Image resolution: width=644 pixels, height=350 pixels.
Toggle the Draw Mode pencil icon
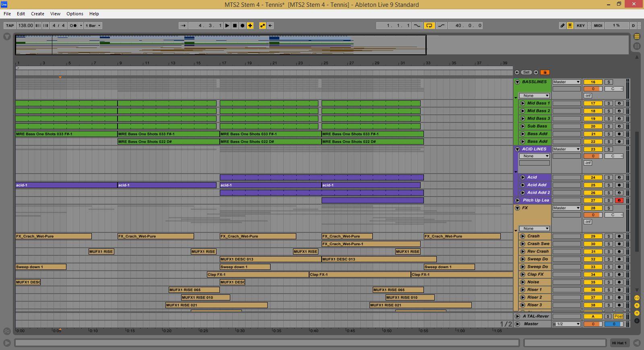[x=562, y=25]
